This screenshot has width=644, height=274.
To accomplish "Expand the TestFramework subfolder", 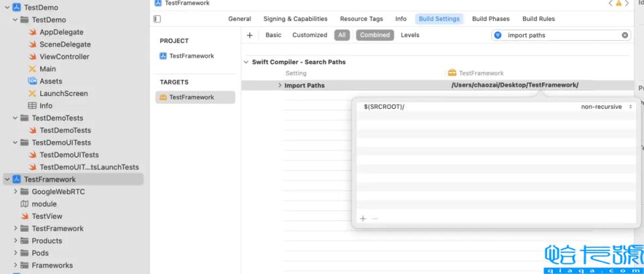I will tap(15, 228).
